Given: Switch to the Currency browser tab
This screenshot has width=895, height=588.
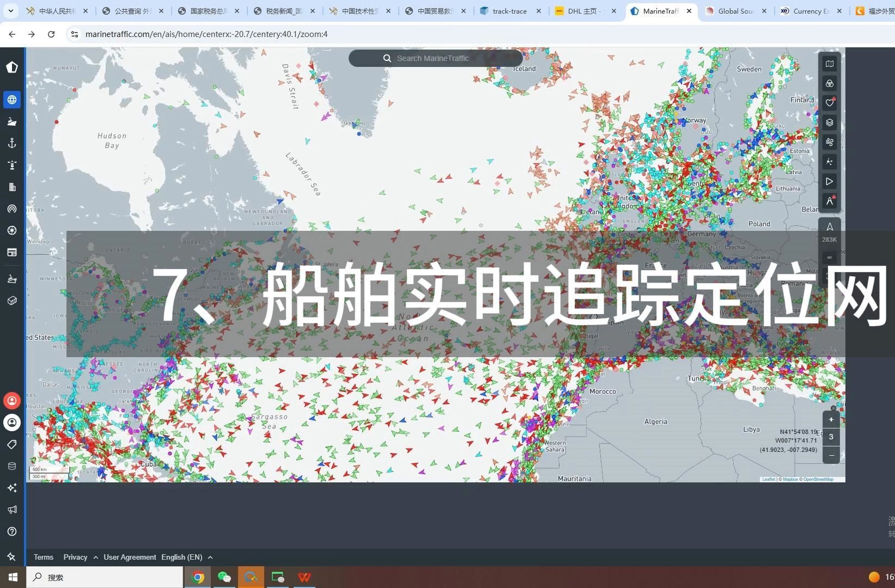Looking at the screenshot, I should point(811,11).
